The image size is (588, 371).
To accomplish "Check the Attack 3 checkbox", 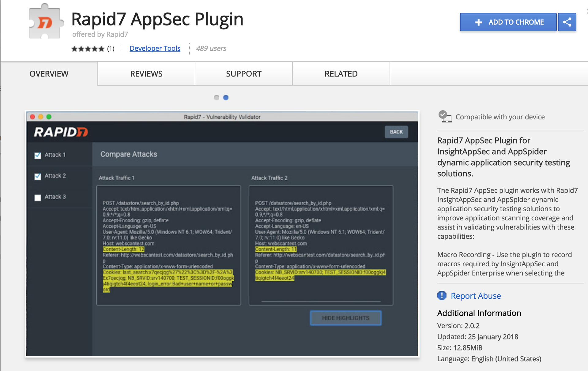I will (38, 197).
